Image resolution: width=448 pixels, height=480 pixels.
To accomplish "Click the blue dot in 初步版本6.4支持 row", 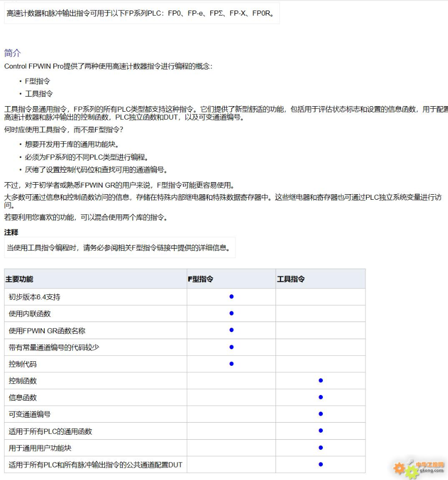I will (x=231, y=297).
